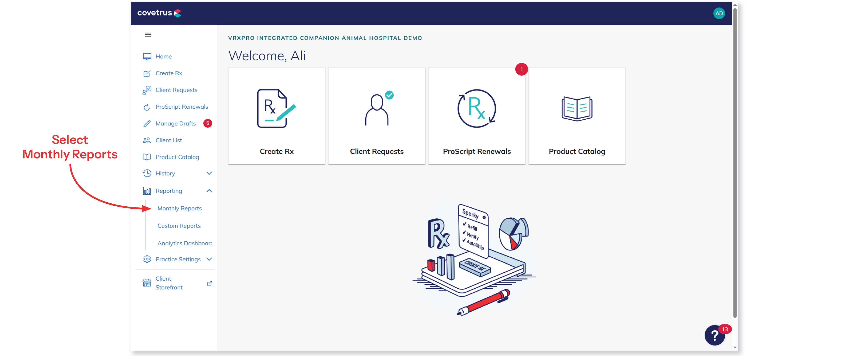Collapse the Reporting section chevron
Image resolution: width=868 pixels, height=356 pixels.
coord(209,191)
